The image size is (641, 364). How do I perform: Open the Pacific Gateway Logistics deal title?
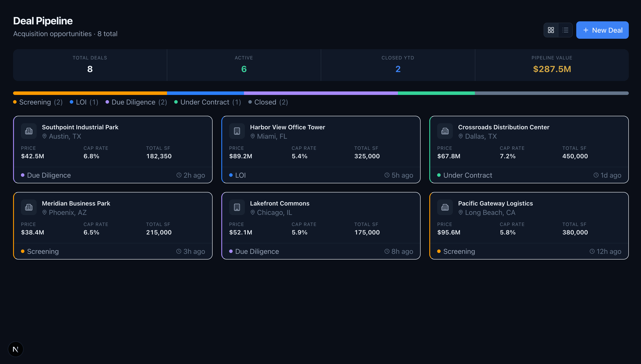(x=495, y=203)
